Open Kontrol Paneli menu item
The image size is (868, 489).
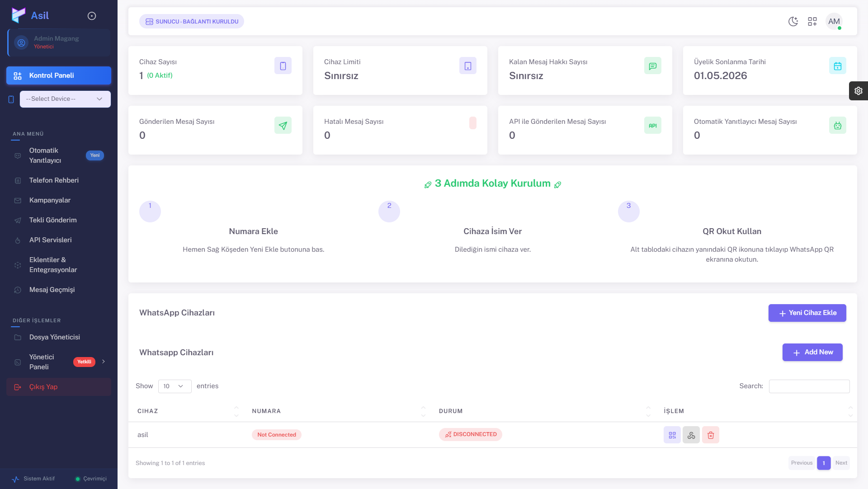point(59,75)
